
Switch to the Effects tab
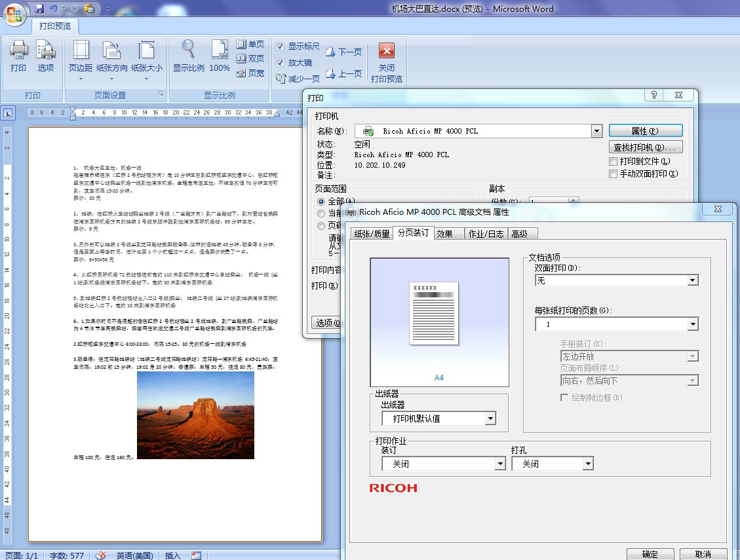point(445,234)
